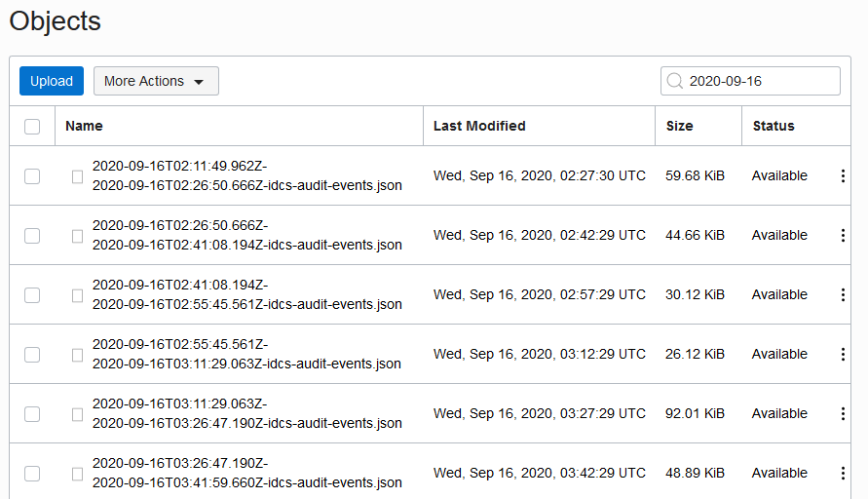This screenshot has width=868, height=499.
Task: Focus the search field containing 2020-09-16
Action: click(760, 82)
